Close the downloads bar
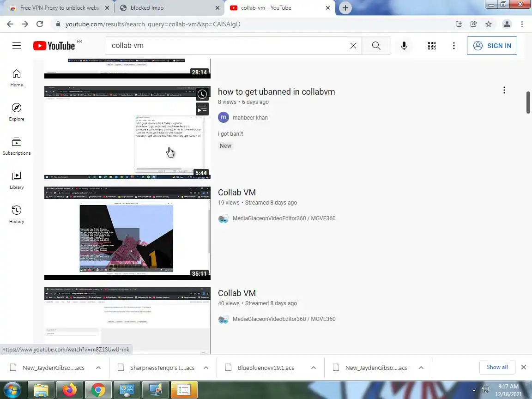The width and height of the screenshot is (532, 399). (524, 367)
